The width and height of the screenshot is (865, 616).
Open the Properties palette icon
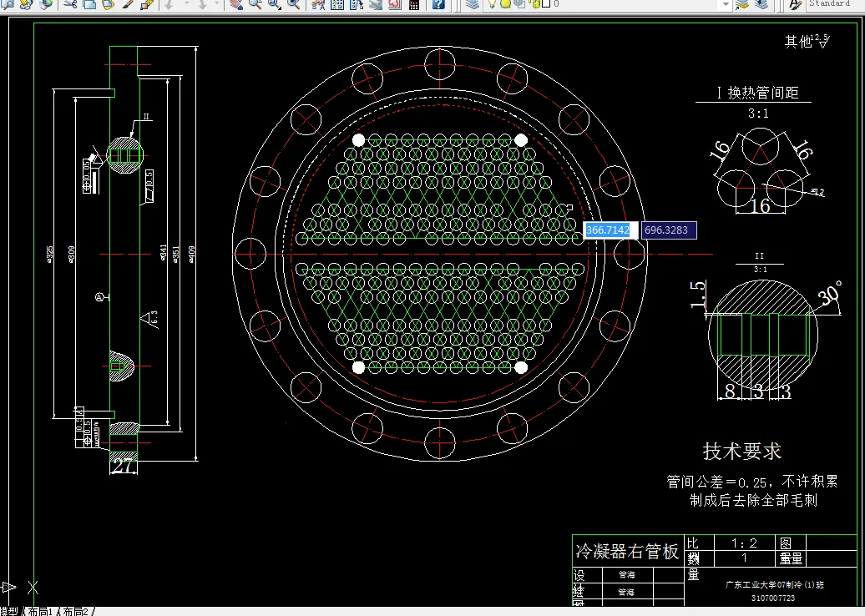click(318, 4)
